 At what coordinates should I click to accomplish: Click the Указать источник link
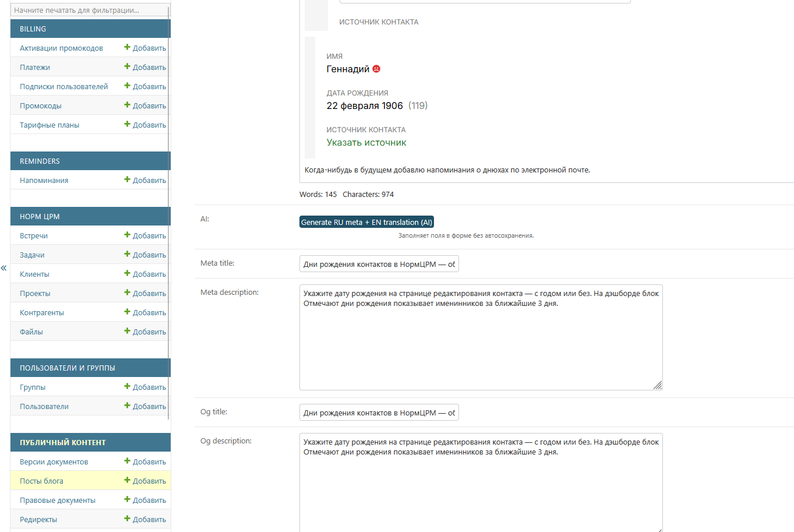(x=366, y=143)
